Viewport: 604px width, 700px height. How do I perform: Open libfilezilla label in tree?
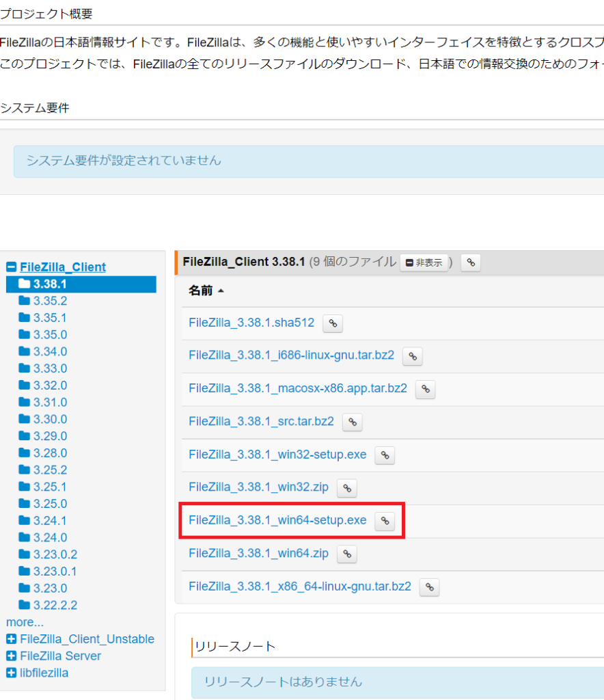click(44, 673)
